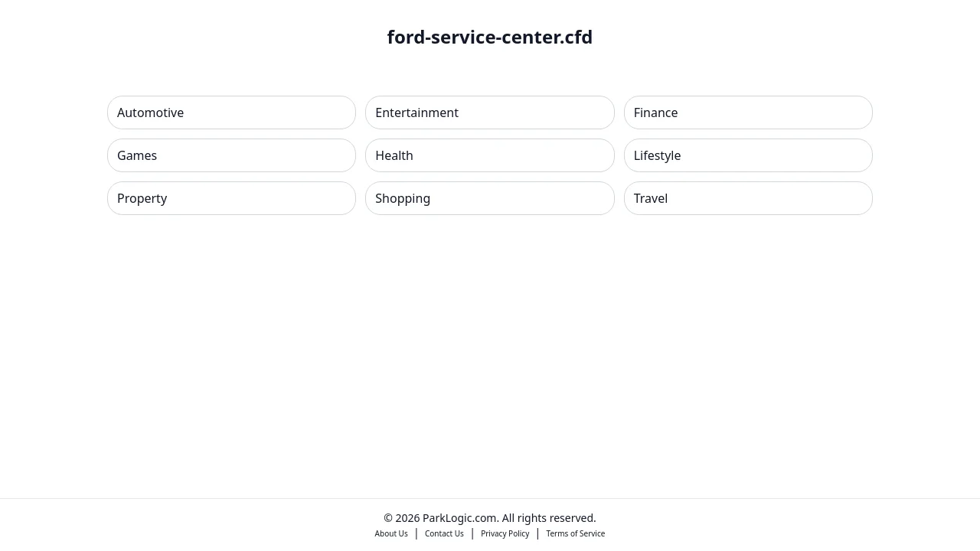
Task: Visit the Property category
Action: click(x=231, y=198)
